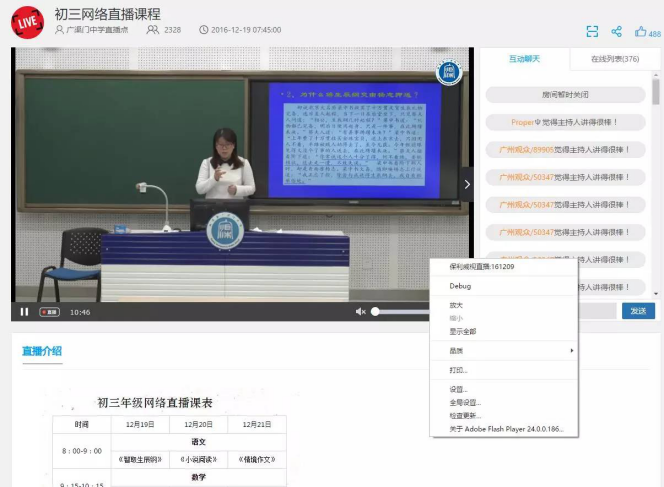Click the scan QR code icon
The image size is (664, 487).
coord(592,32)
